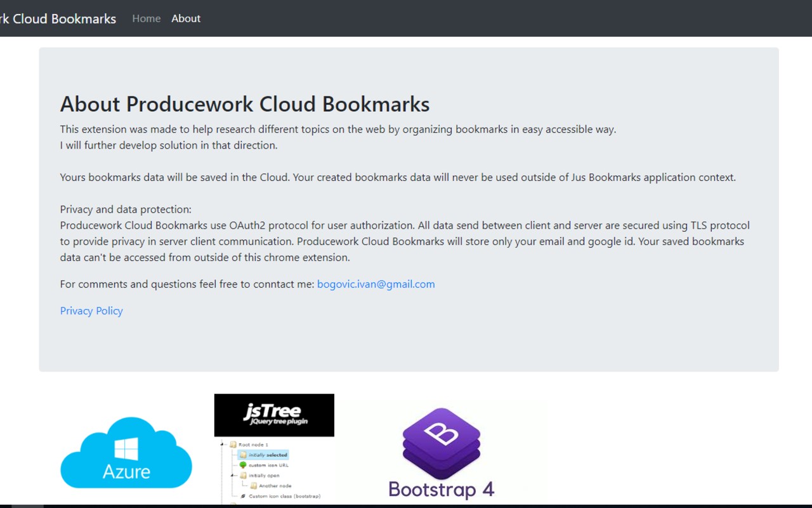Click 'custom icon URL' tree row
Screen dimensions: 812x508
tap(264, 465)
